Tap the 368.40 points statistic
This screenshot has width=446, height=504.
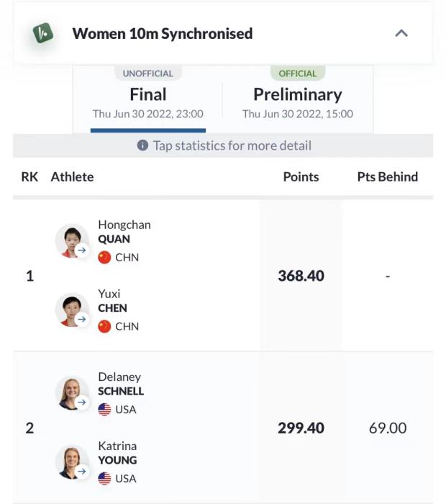[301, 276]
